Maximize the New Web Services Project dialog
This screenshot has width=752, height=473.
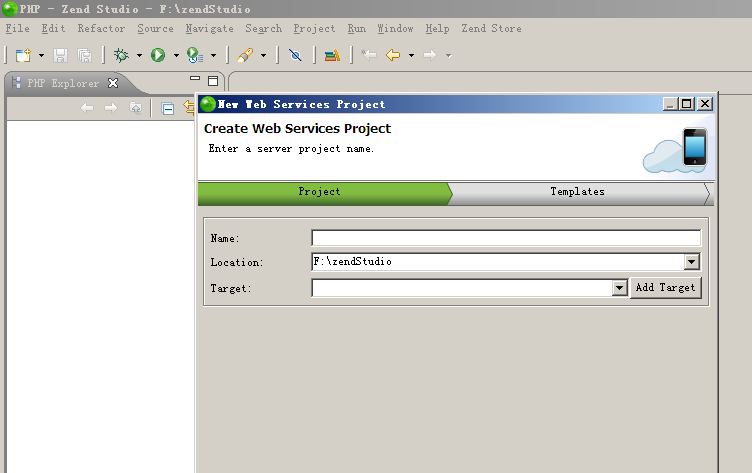click(x=687, y=104)
